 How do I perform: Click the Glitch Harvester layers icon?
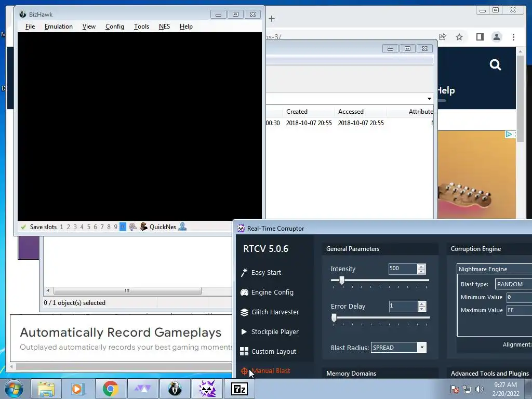(x=244, y=312)
